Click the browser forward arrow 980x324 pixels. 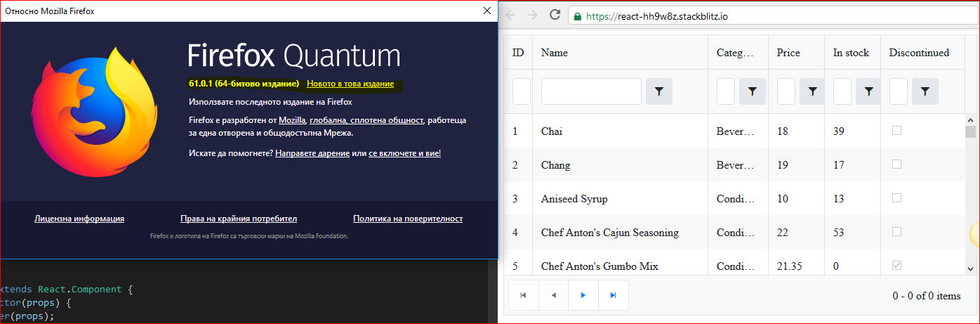click(533, 15)
